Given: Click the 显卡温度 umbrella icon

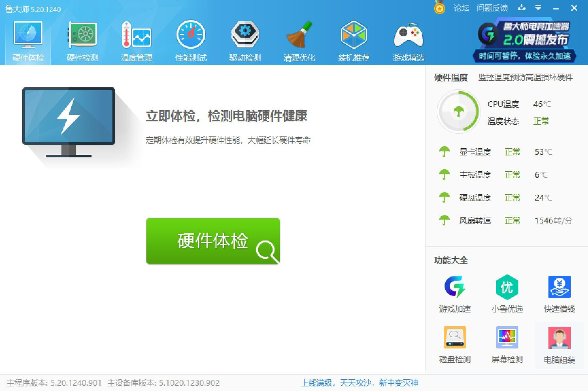Looking at the screenshot, I should tap(444, 152).
